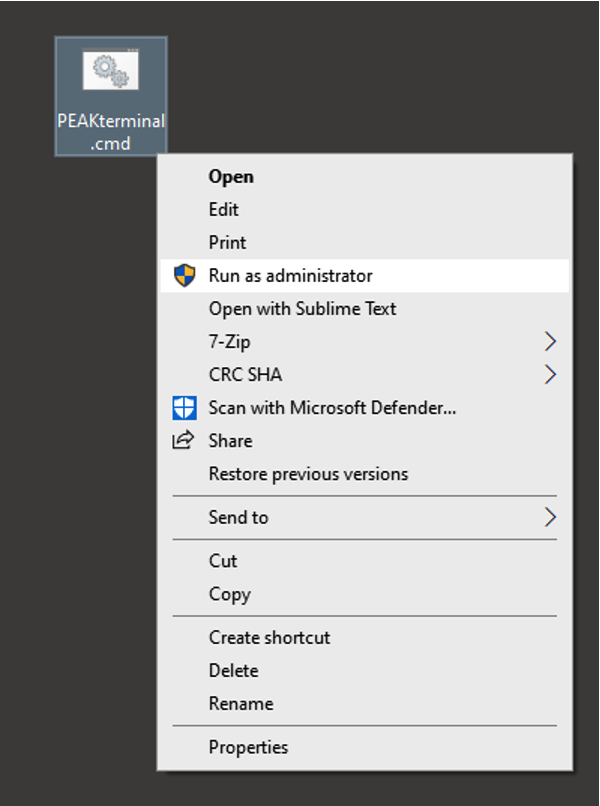Choose Run as administrator
This screenshot has height=806, width=600.
[x=290, y=276]
